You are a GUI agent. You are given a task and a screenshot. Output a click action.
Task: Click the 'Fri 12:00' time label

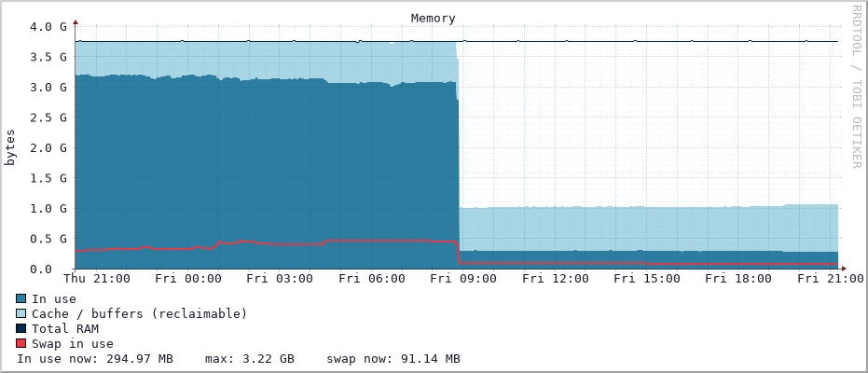(556, 279)
